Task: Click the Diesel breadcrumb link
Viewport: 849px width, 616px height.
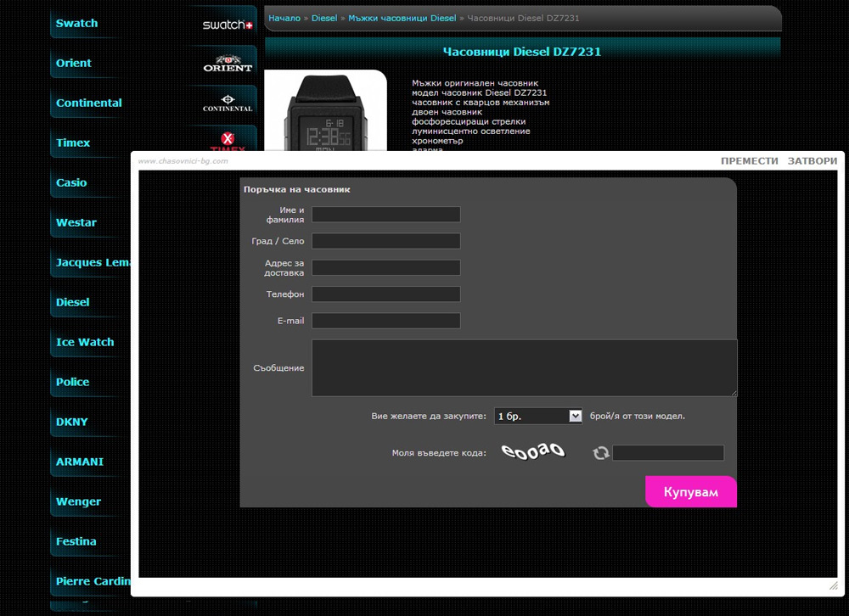Action: [324, 18]
